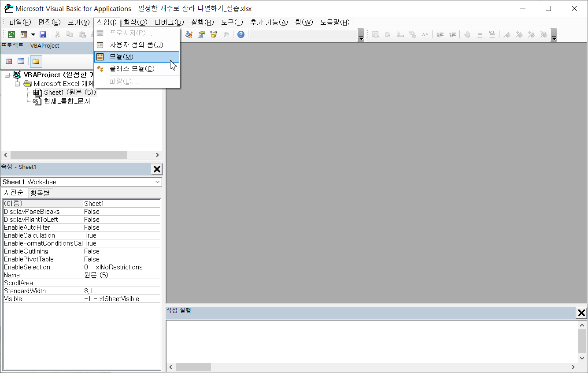Click the List Properties/Methods icon
The image size is (588, 373).
[376, 34]
